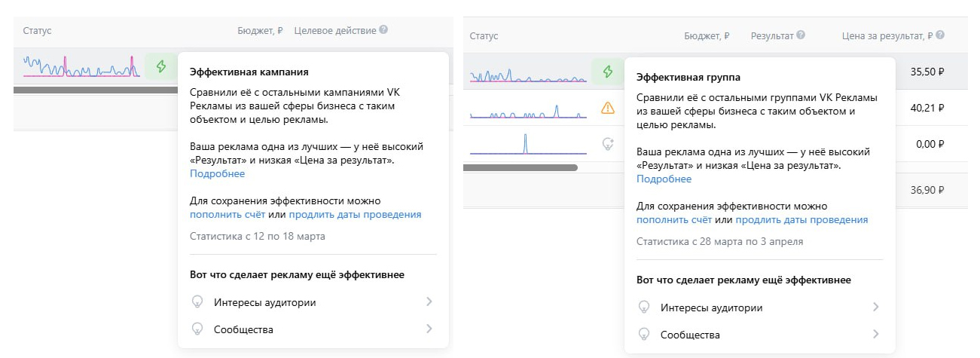Click the gray lightbulb status icon in third row

click(x=607, y=143)
